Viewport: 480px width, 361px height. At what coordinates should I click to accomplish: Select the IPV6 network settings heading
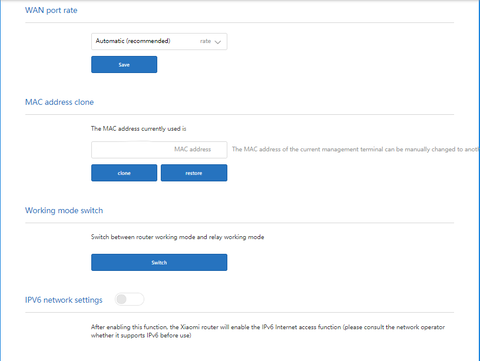pyautogui.click(x=64, y=300)
